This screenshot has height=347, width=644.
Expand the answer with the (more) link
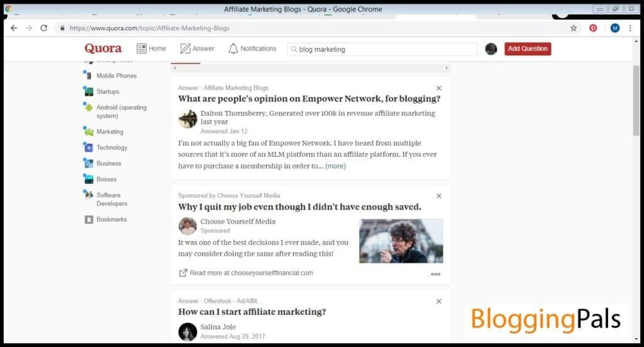(x=336, y=166)
